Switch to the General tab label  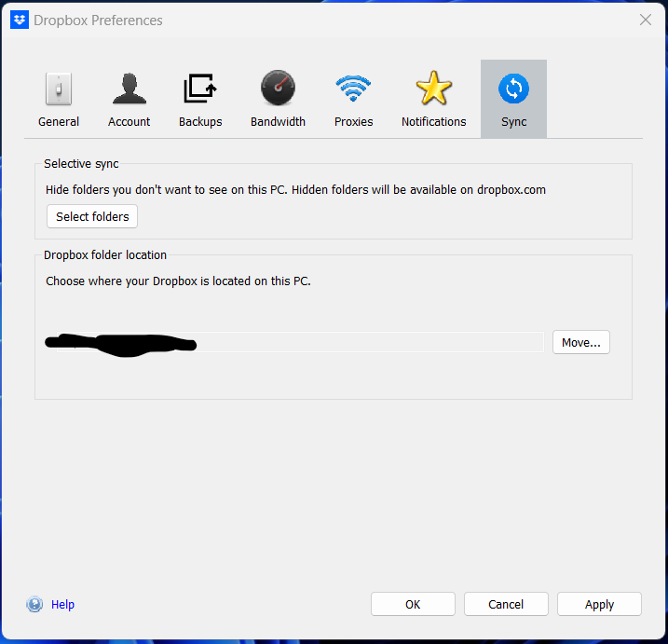[59, 122]
